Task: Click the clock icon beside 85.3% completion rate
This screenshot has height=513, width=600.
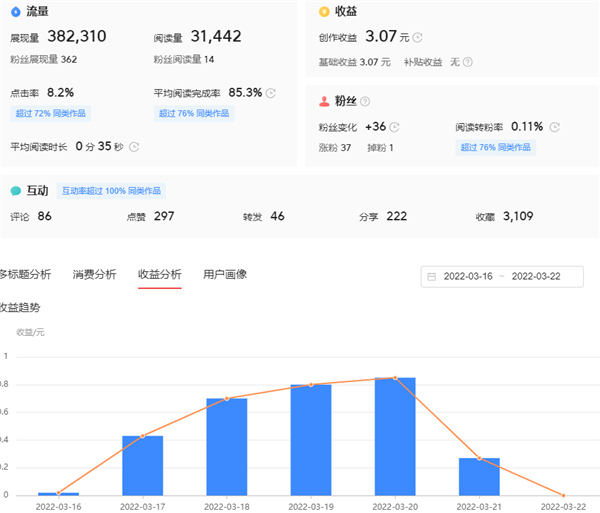Action: (x=271, y=93)
